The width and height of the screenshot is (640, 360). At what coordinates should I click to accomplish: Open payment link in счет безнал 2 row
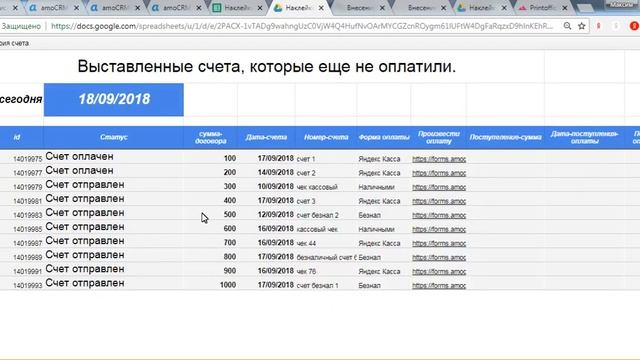439,215
